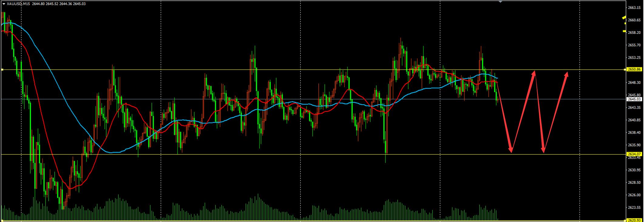Open the triangle menu beside XAUUSD,M15

coord(4,4)
